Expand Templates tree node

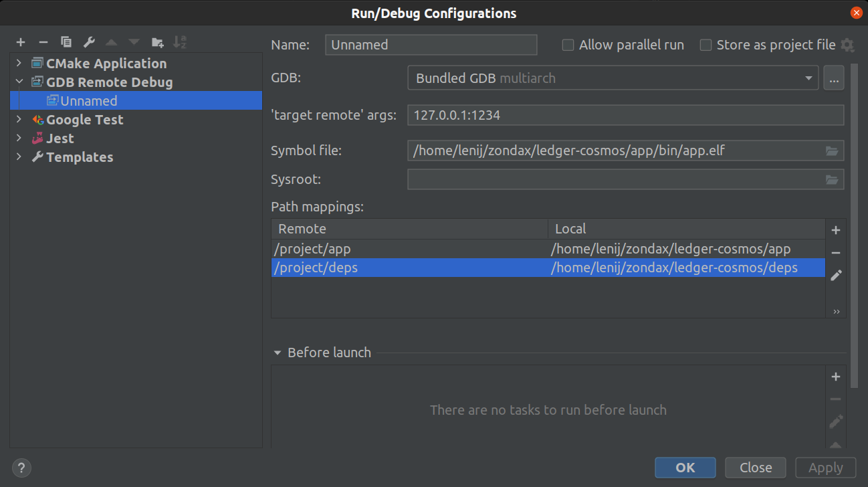(19, 157)
